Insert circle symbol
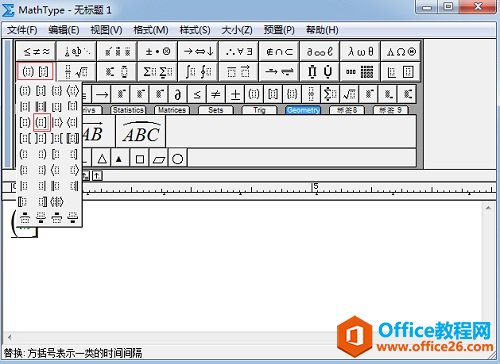500x364 pixels. point(178,159)
